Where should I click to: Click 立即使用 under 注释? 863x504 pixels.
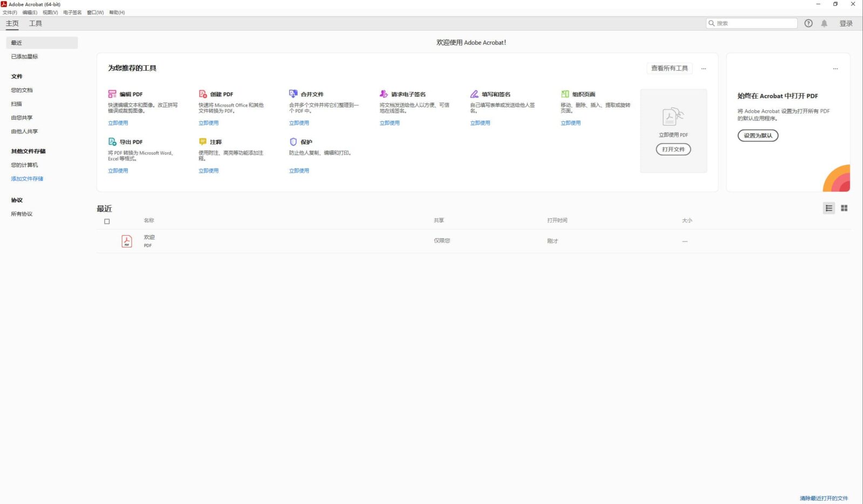pos(209,171)
